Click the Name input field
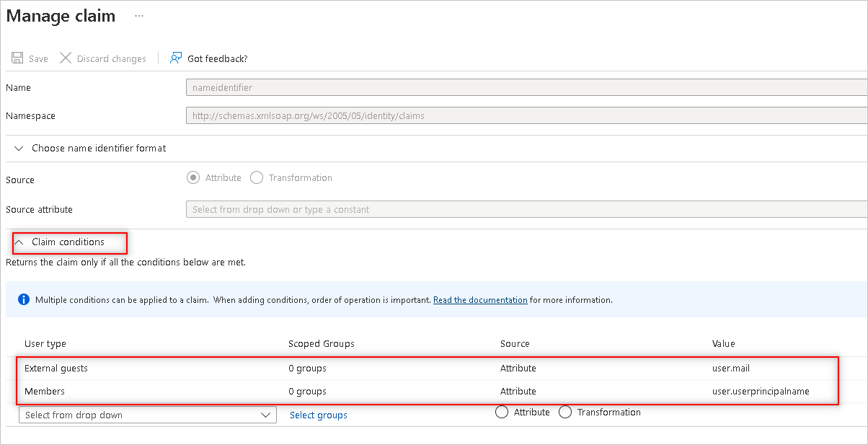The width and height of the screenshot is (868, 445). click(x=526, y=87)
